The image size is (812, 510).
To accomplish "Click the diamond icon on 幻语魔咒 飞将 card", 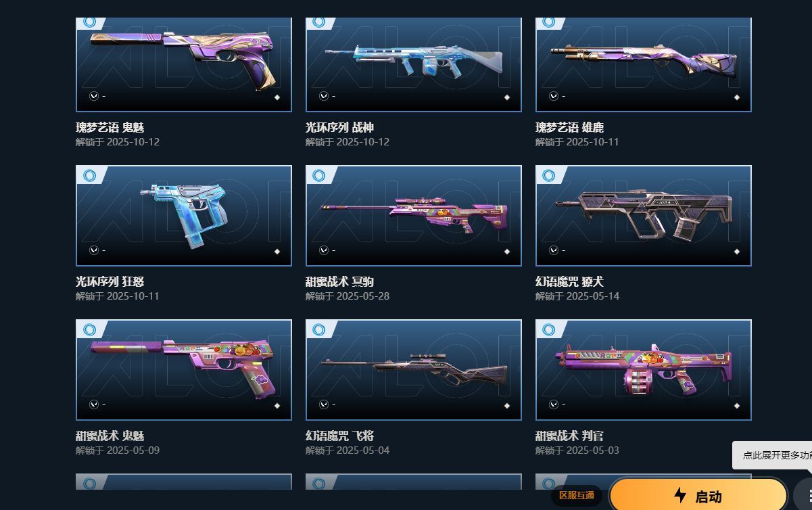I will click(507, 406).
